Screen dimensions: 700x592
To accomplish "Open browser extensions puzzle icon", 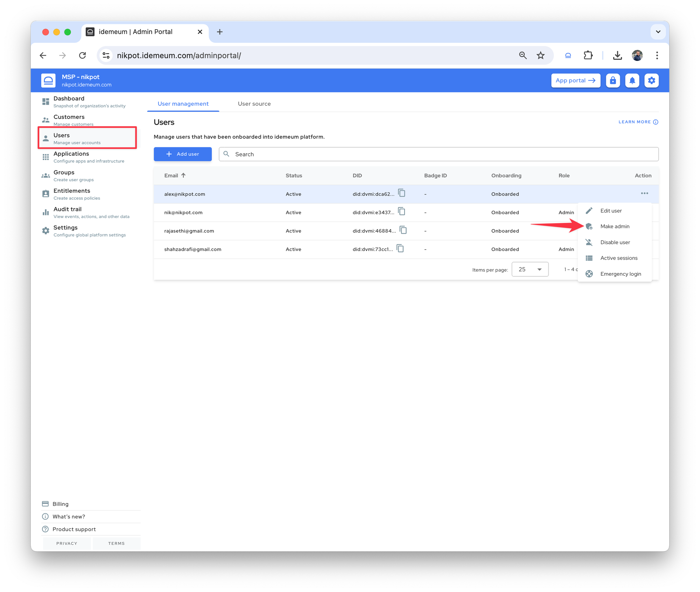I will [588, 55].
